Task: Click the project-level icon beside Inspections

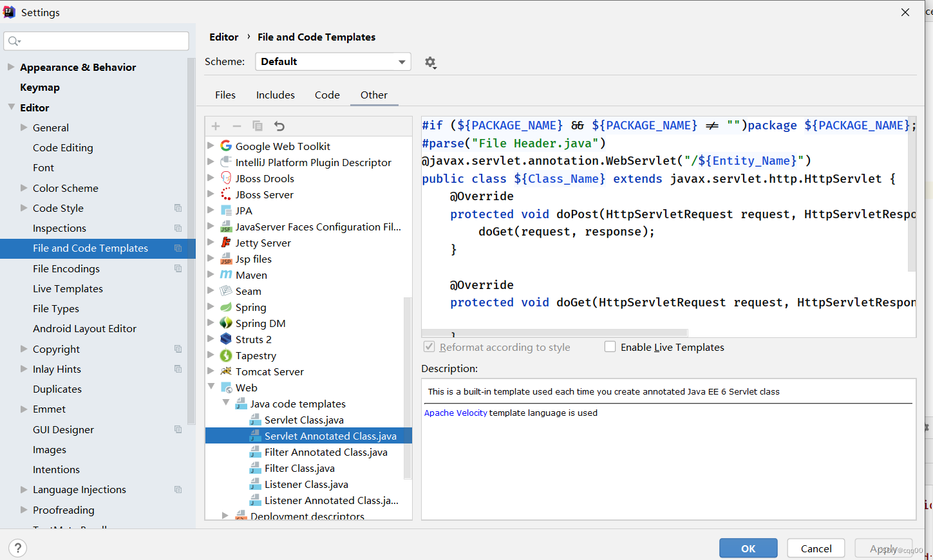Action: 178,228
